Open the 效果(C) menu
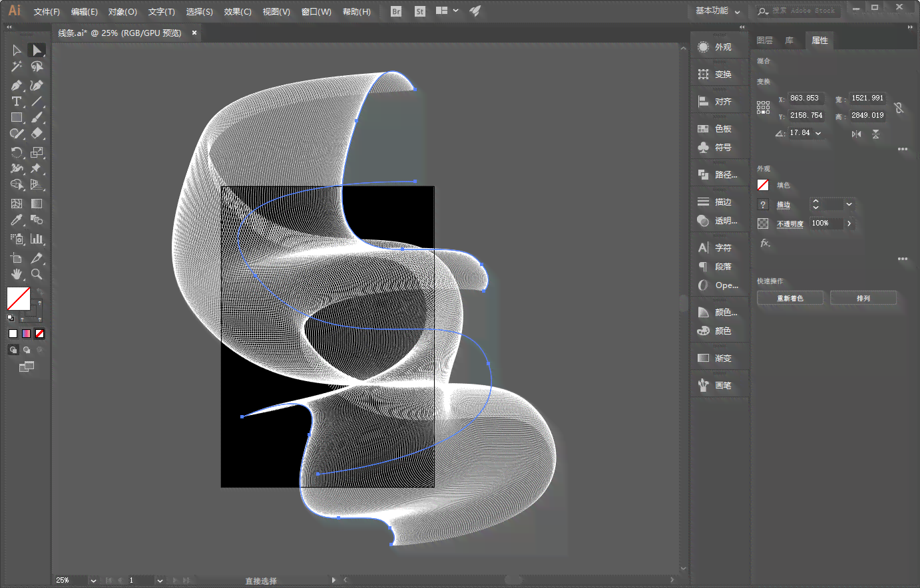Image resolution: width=920 pixels, height=588 pixels. (238, 12)
